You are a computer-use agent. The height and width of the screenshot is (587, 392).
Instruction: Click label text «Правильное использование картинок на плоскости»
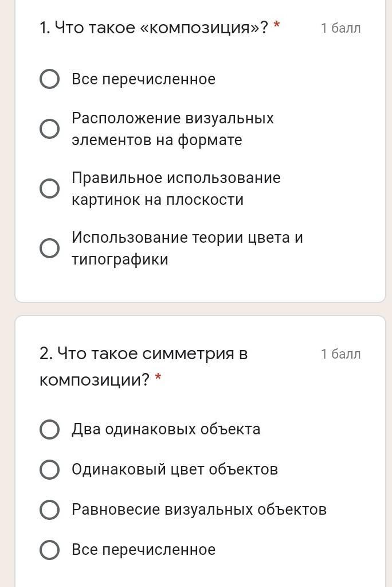tap(176, 188)
